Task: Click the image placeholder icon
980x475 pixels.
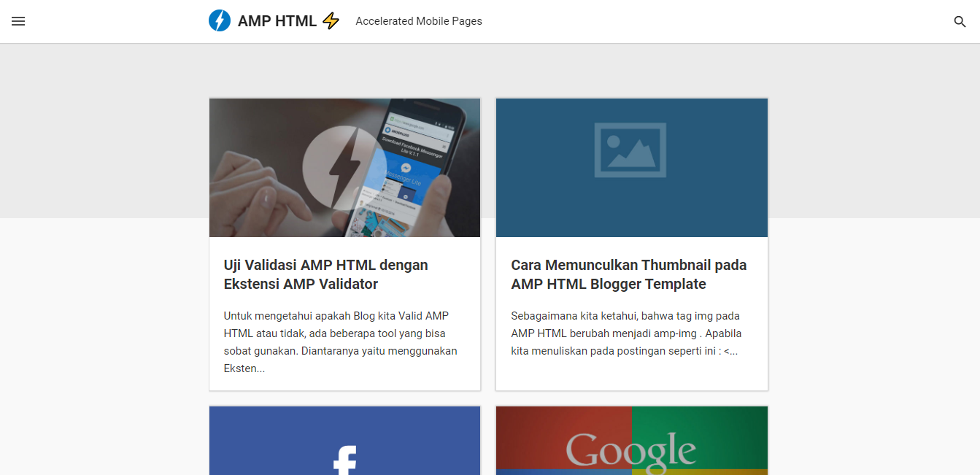Action: (630, 150)
